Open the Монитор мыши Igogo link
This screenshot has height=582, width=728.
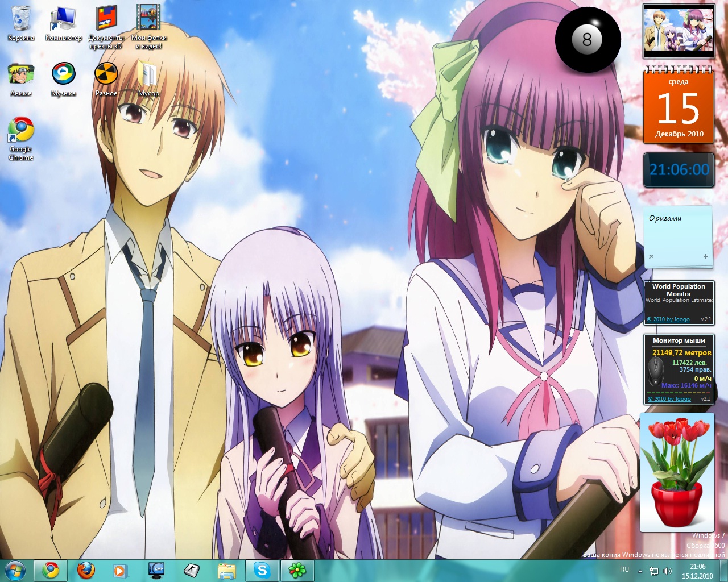(x=669, y=399)
